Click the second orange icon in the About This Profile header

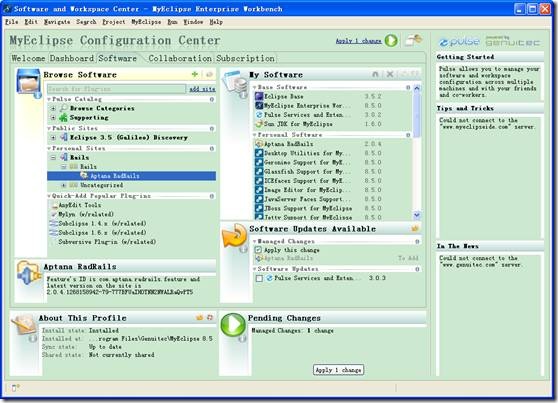tap(210, 317)
